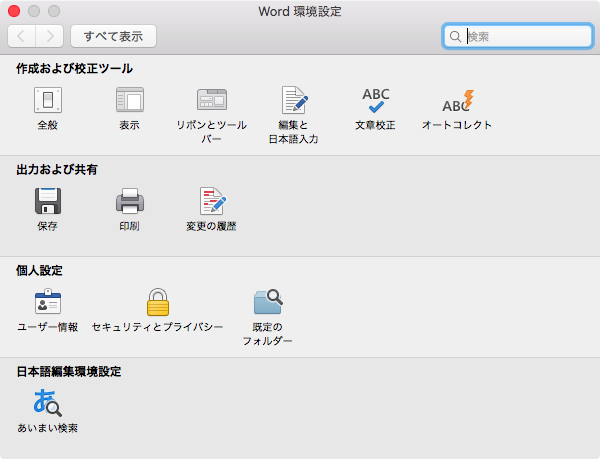Click the magnifier icon in search box
This screenshot has height=459, width=600.
point(455,37)
